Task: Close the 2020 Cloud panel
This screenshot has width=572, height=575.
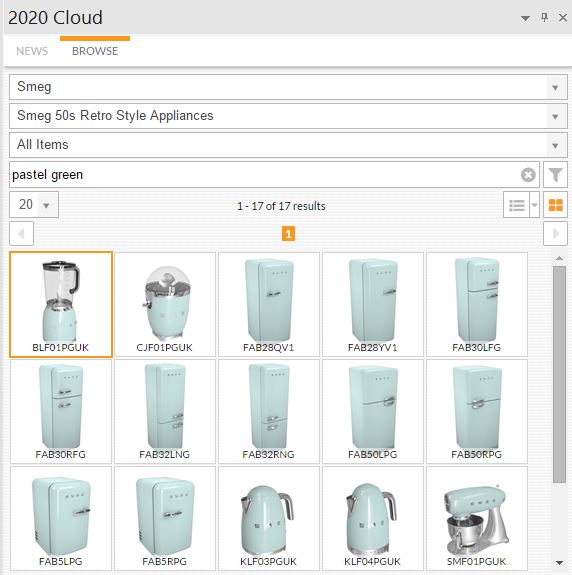Action: pyautogui.click(x=563, y=17)
